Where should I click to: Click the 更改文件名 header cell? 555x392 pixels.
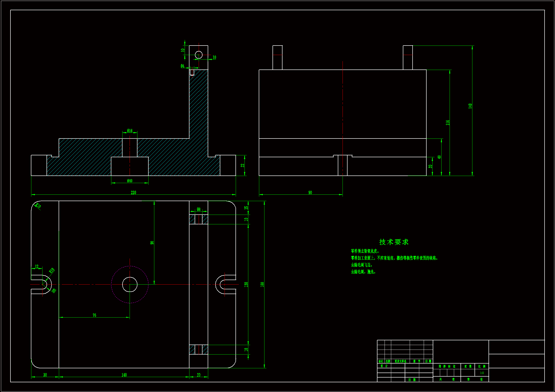400,361
